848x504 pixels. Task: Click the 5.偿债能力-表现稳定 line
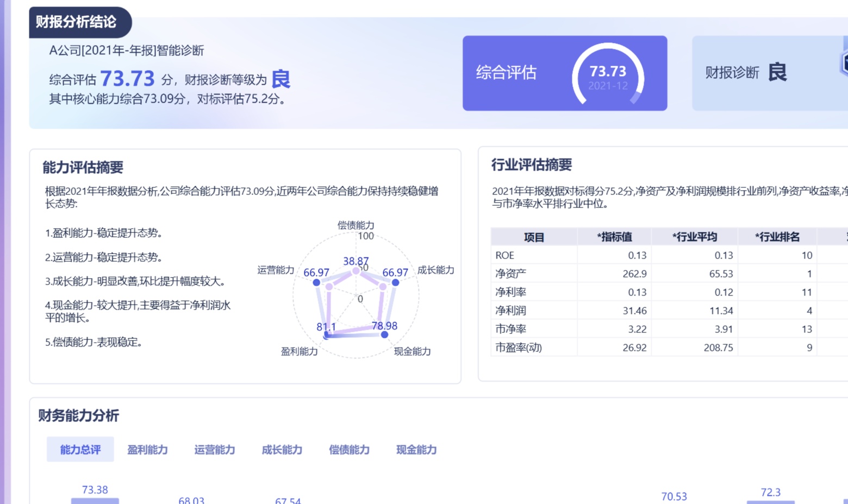93,342
